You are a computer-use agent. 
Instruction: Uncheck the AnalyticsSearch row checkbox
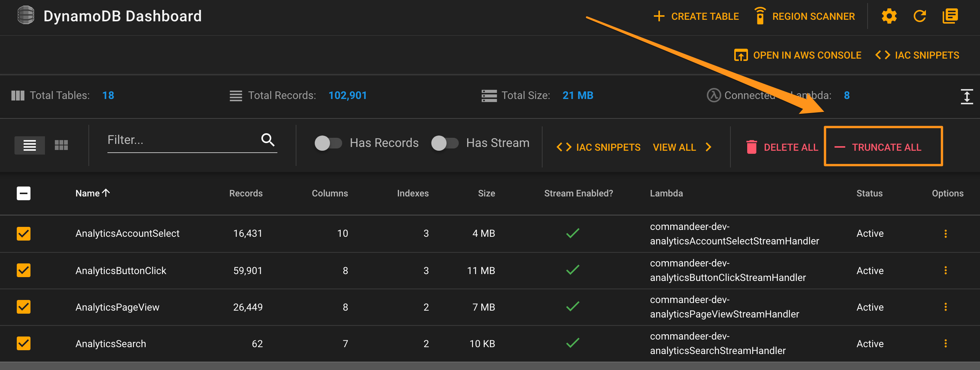tap(24, 343)
